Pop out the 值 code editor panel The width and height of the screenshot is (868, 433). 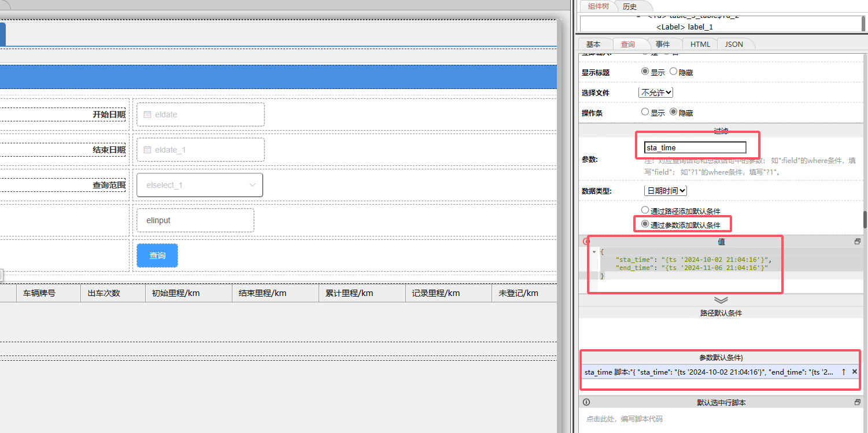857,241
